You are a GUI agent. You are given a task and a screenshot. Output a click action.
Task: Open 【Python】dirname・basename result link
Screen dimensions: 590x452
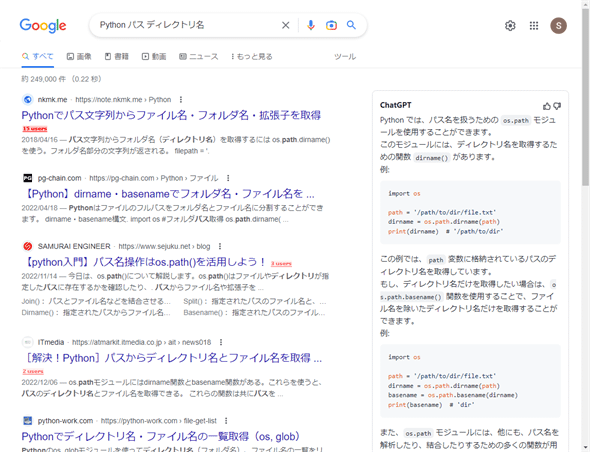[168, 194]
